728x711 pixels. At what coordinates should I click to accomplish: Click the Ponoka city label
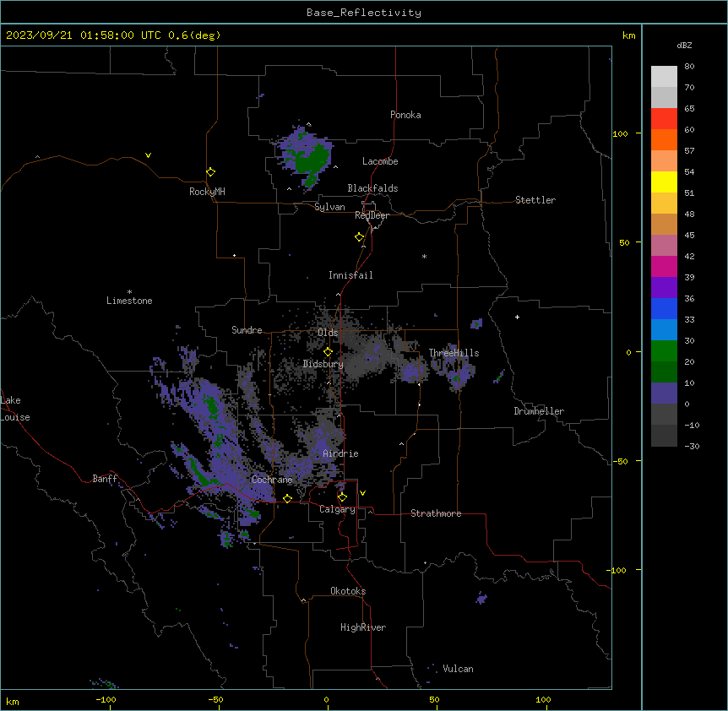click(x=405, y=115)
